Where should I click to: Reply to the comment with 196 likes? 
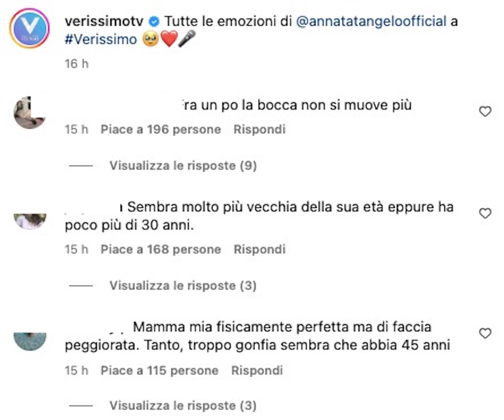click(x=259, y=129)
